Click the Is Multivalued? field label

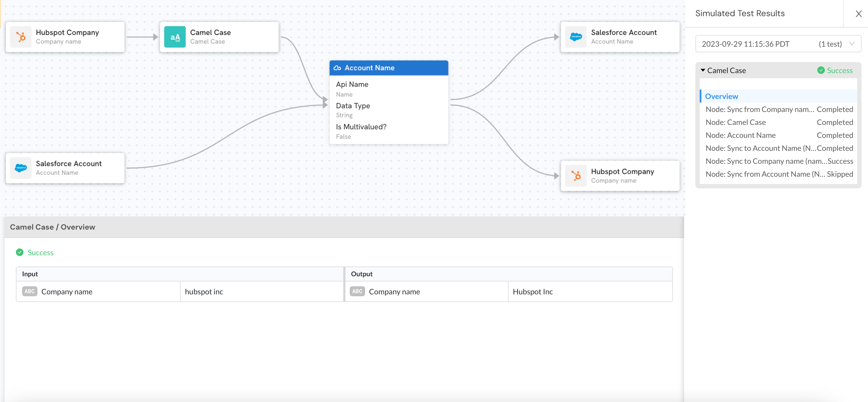click(361, 127)
